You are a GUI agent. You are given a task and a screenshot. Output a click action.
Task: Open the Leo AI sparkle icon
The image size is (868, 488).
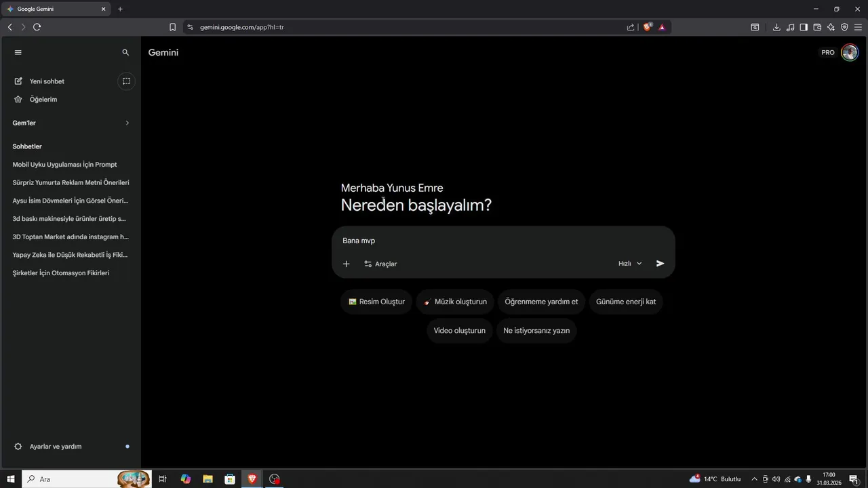pyautogui.click(x=831, y=27)
